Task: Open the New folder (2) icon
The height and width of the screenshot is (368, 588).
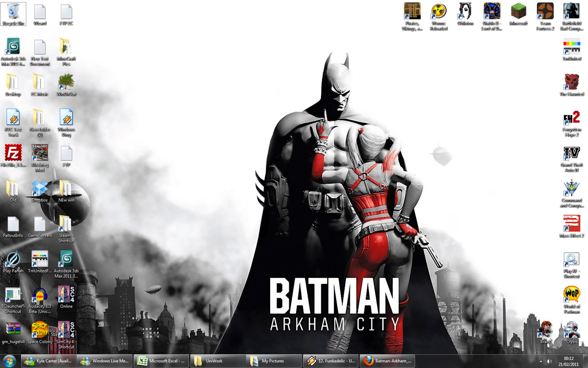Action: point(40,123)
